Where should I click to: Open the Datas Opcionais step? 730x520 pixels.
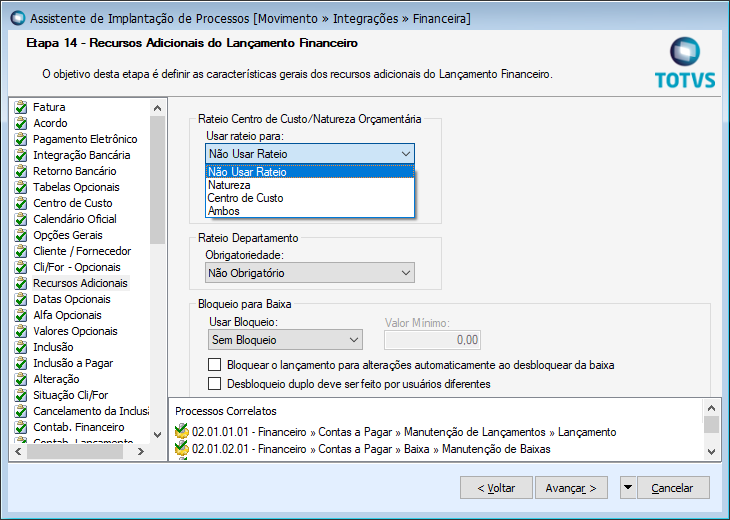click(72, 299)
